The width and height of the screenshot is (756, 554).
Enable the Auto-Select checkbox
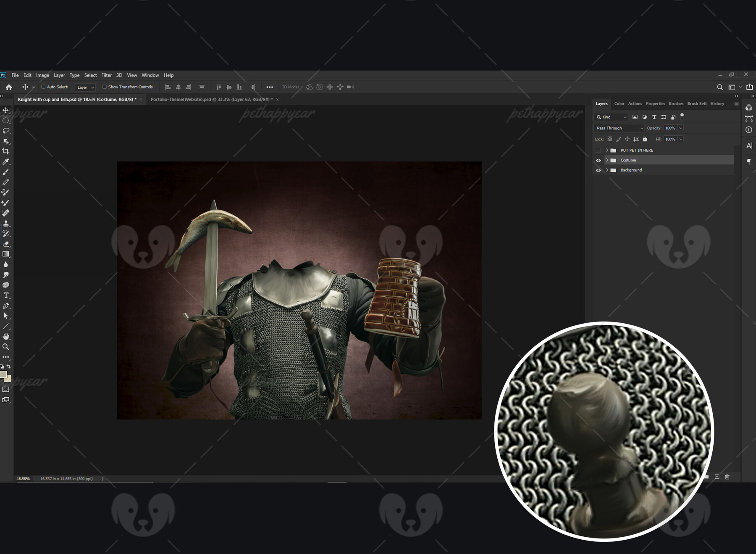coord(44,87)
